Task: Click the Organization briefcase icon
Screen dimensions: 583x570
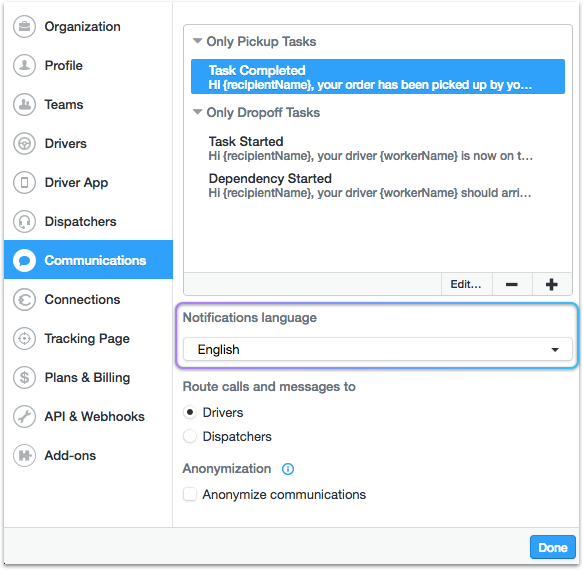Action: 25,26
